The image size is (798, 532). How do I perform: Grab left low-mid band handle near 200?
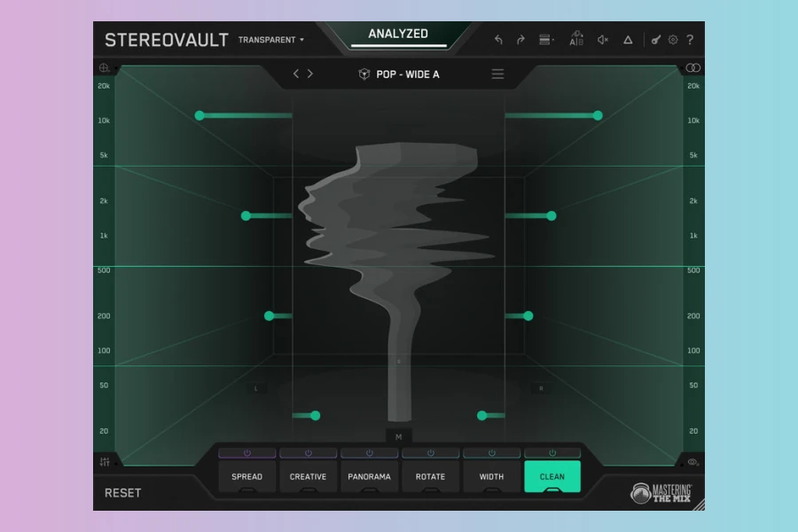(x=270, y=317)
